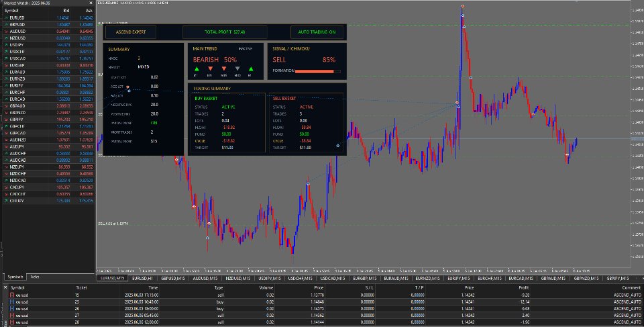The width and height of the screenshot is (644, 327).
Task: Click the SELL BASKET heading
Action: pyautogui.click(x=284, y=99)
